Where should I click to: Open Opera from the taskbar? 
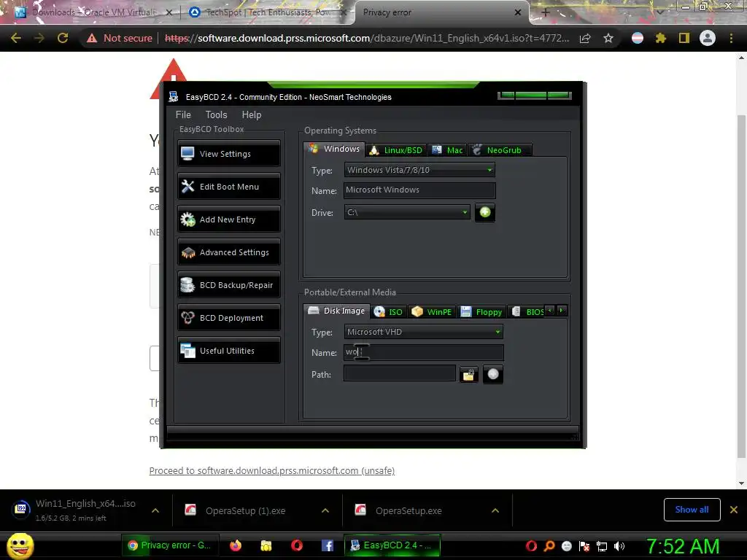pos(297,545)
